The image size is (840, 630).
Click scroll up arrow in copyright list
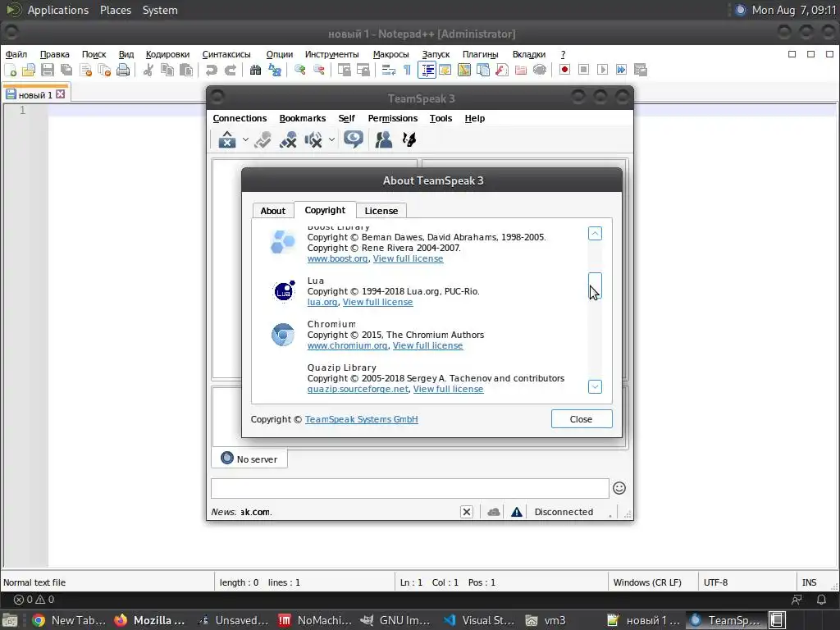coord(595,234)
